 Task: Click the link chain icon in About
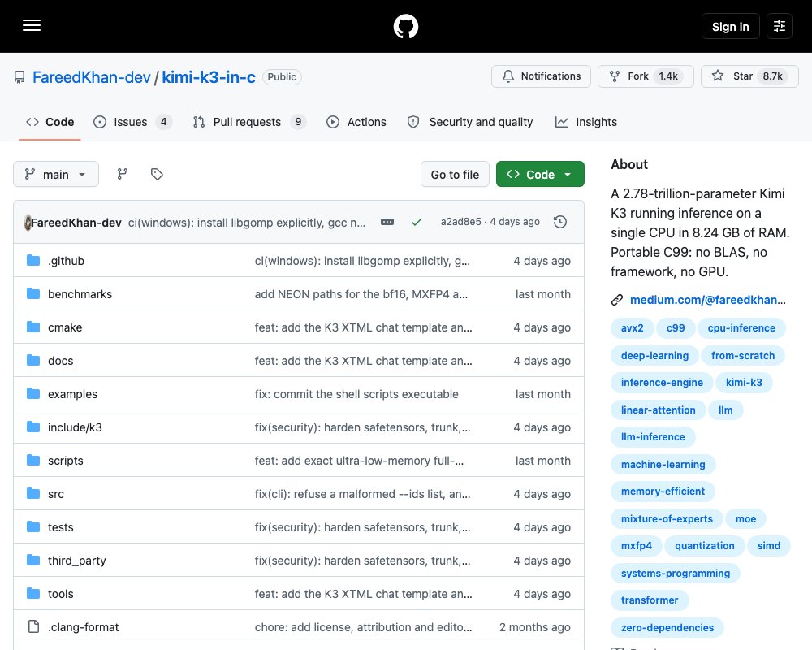pos(617,300)
